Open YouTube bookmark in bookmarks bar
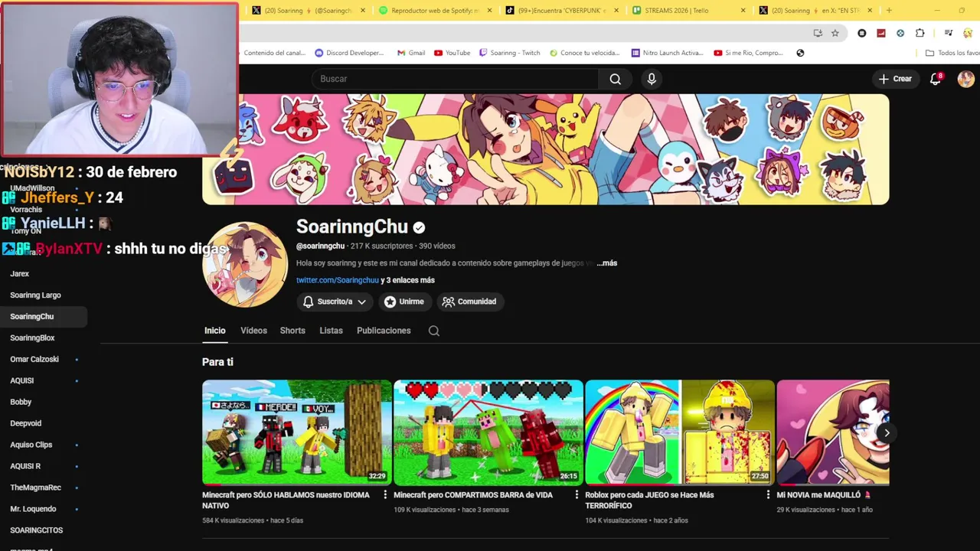This screenshot has width=980, height=551. click(x=452, y=53)
